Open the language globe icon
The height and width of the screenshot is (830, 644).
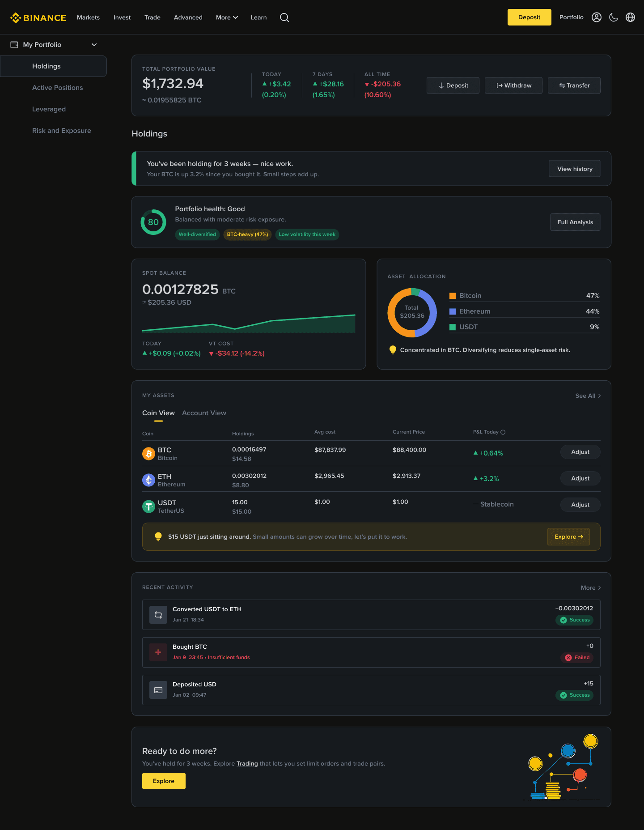click(630, 17)
